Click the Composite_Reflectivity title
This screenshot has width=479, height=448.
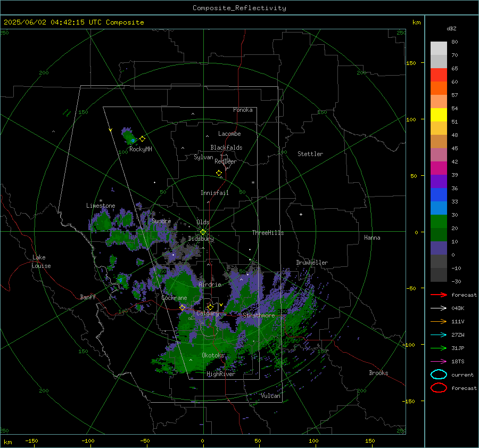point(240,8)
